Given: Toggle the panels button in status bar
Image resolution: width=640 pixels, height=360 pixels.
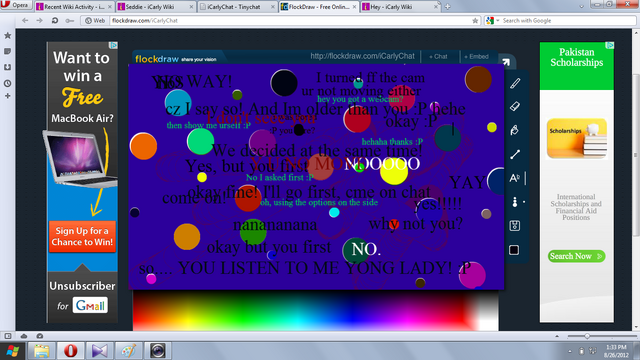Looking at the screenshot, I should [x=8, y=336].
